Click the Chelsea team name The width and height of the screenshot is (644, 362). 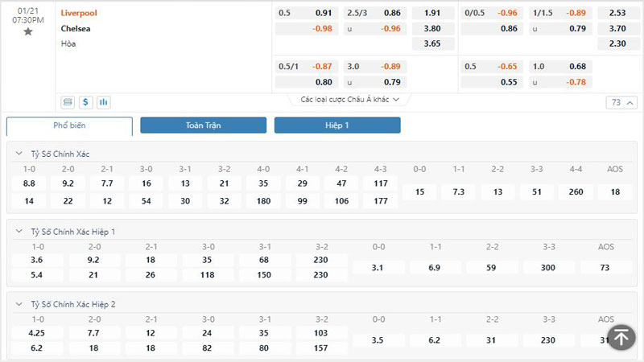(76, 28)
